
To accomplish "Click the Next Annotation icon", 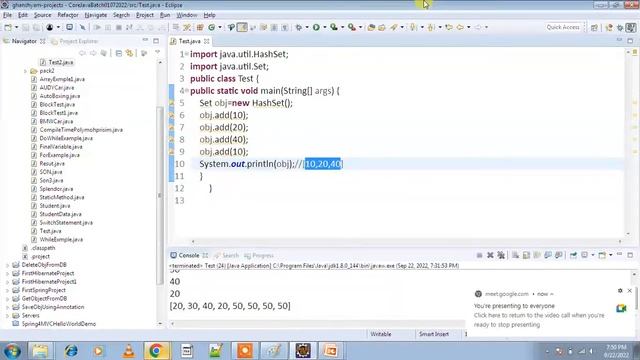I will (x=413, y=27).
